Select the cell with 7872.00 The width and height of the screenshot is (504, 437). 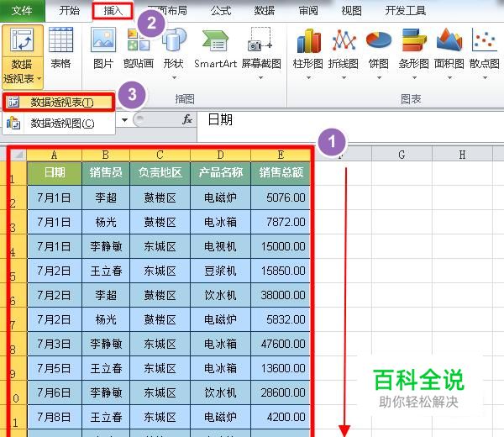tap(281, 222)
